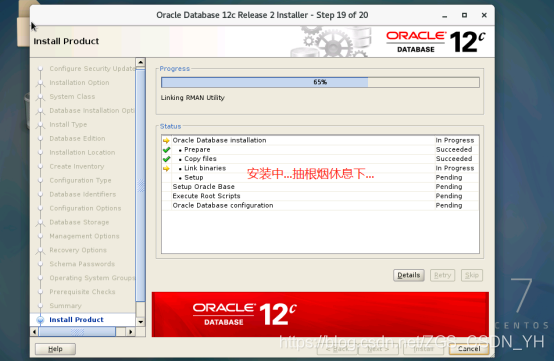Screen dimensions: 554x361
Task: Select Create Inventory step
Action: [77, 166]
